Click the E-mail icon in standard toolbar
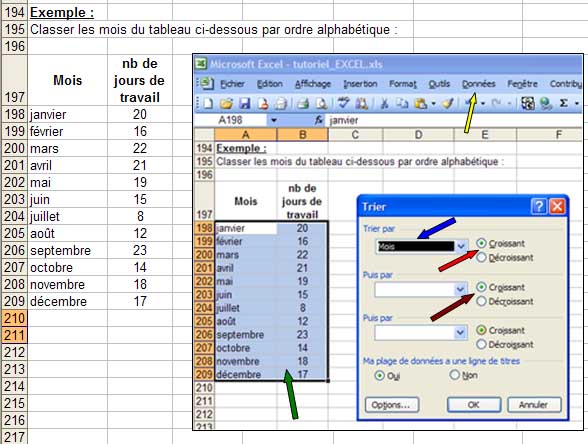588x444 pixels. (x=281, y=103)
